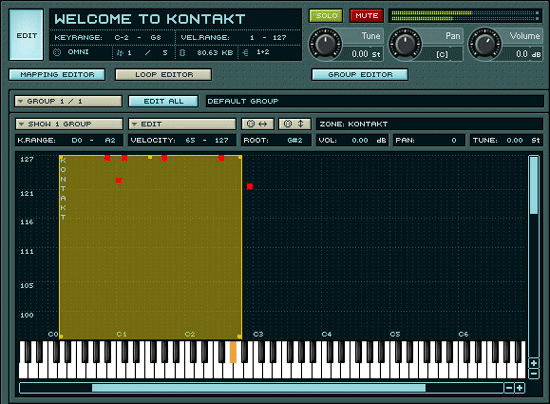Viewport: 550px width, 404px height.
Task: Click the KEYRANGE high value G8
Action: [x=156, y=38]
